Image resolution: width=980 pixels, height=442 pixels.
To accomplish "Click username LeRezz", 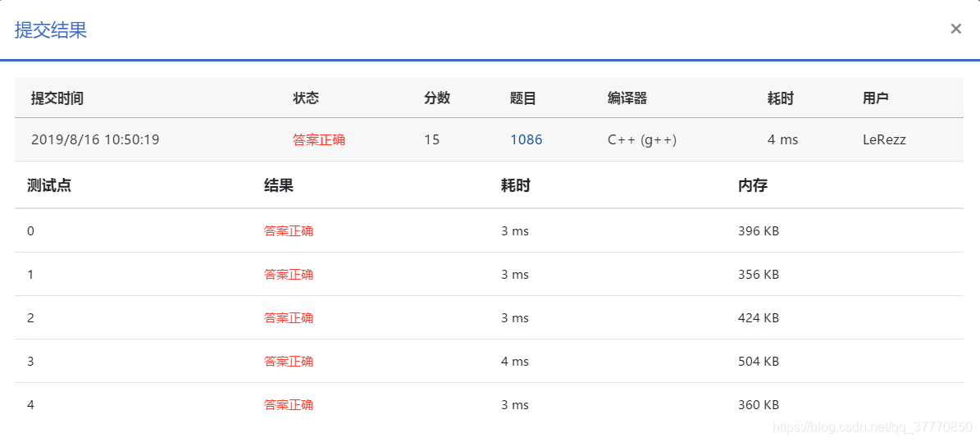I will point(884,139).
